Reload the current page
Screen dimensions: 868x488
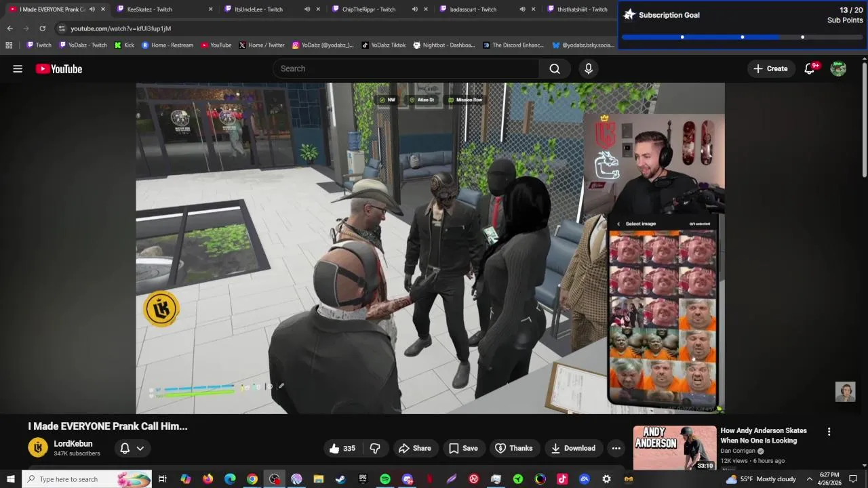click(42, 28)
